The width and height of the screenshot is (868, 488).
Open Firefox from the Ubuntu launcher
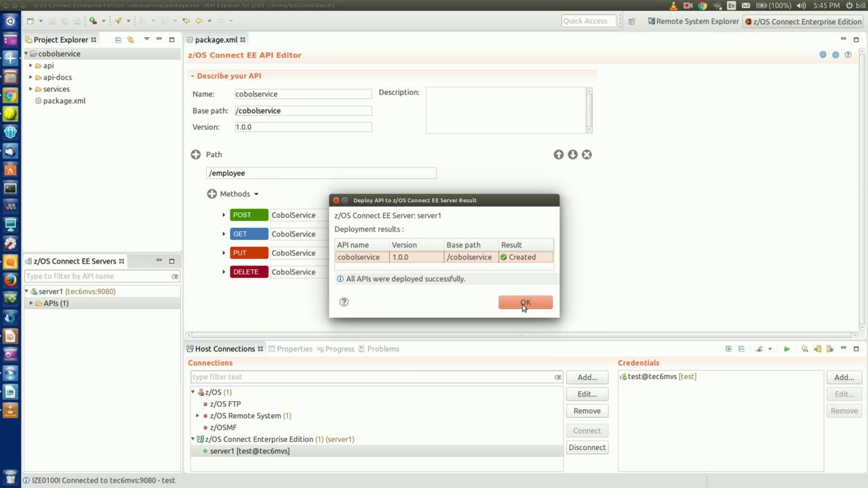[x=10, y=280]
